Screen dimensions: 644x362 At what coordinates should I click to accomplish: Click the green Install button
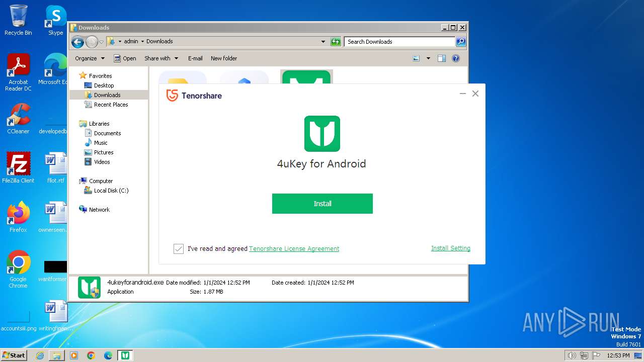tap(323, 204)
